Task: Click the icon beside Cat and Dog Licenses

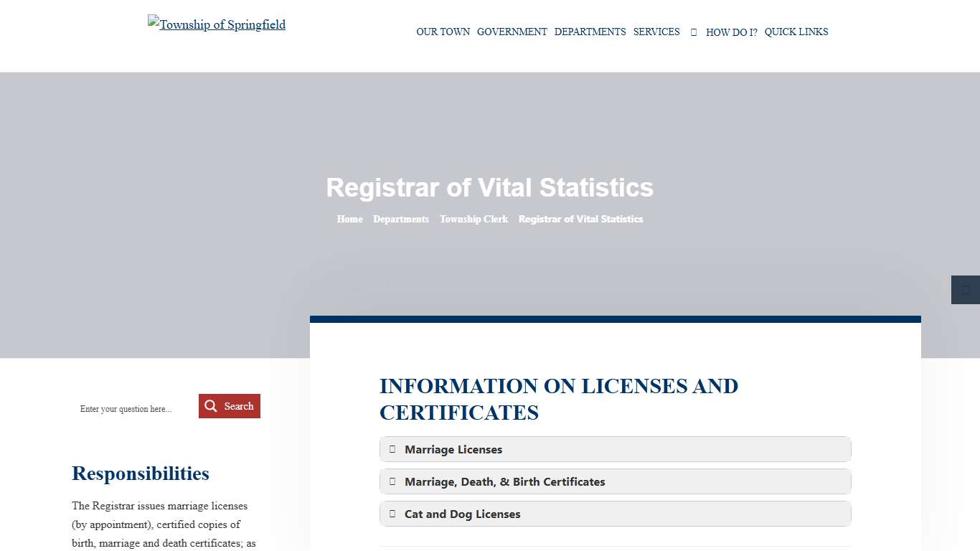Action: pos(392,514)
